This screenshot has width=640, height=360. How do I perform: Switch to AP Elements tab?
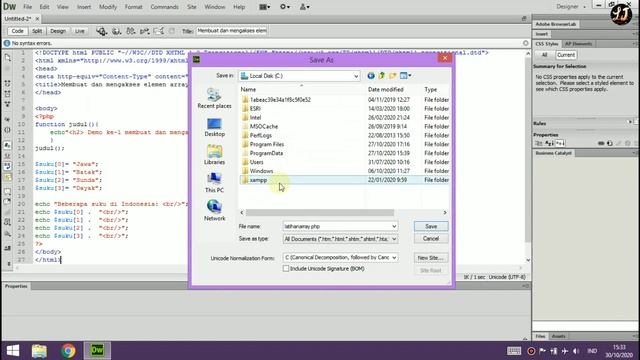[x=578, y=44]
